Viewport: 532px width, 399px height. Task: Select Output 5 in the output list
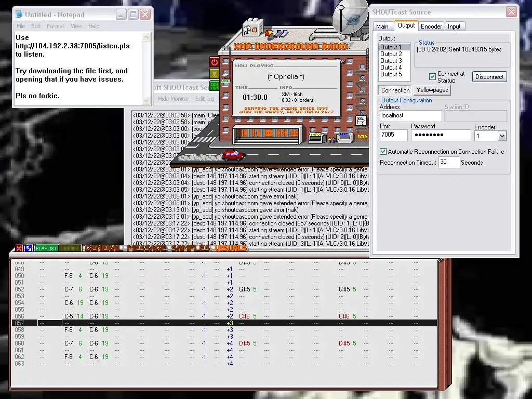pos(394,74)
